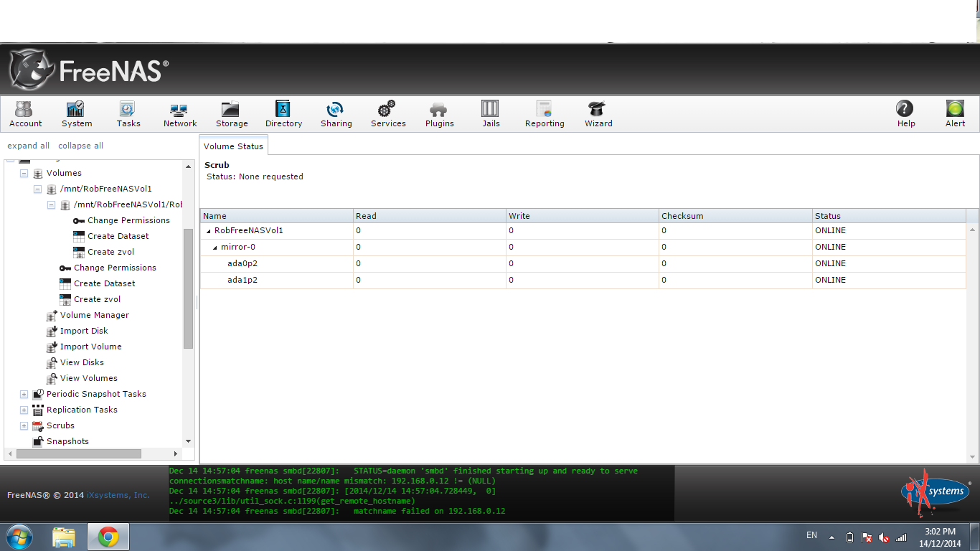This screenshot has width=980, height=551.
Task: Select Import Volume in the tree
Action: click(90, 347)
